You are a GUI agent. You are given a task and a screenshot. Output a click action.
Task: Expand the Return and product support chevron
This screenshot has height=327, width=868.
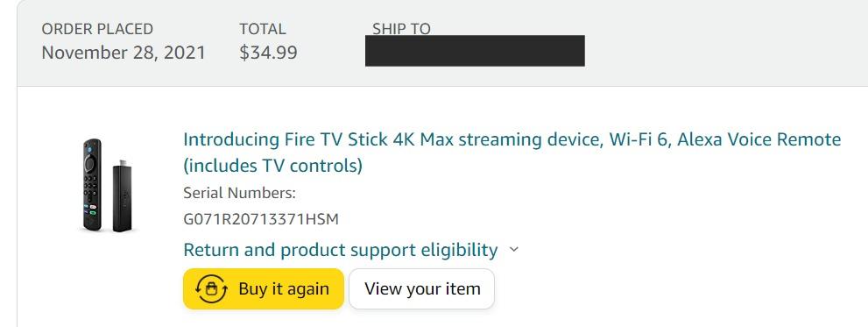click(x=514, y=249)
